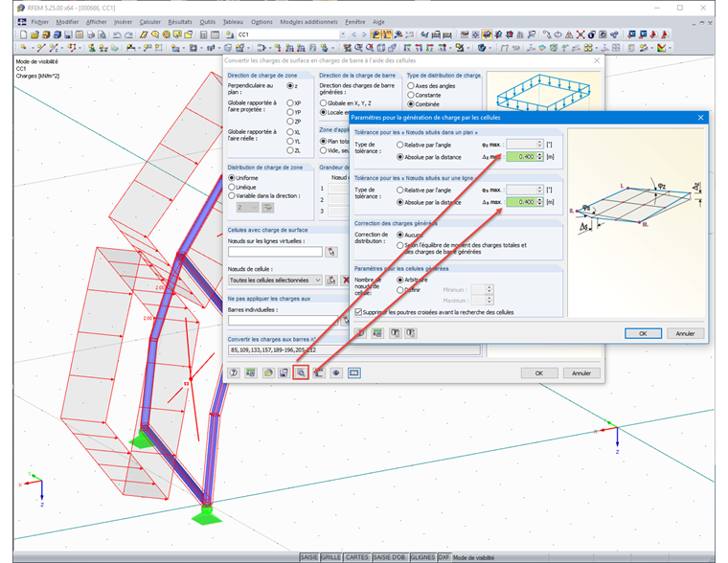Select Perpendiculaire au plan z option
This screenshot has width=728, height=563.
point(290,86)
